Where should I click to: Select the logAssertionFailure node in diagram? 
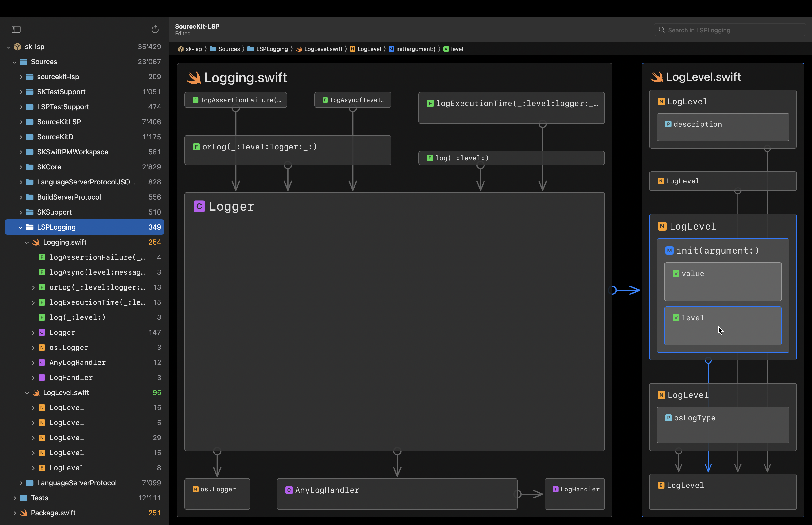pyautogui.click(x=235, y=100)
